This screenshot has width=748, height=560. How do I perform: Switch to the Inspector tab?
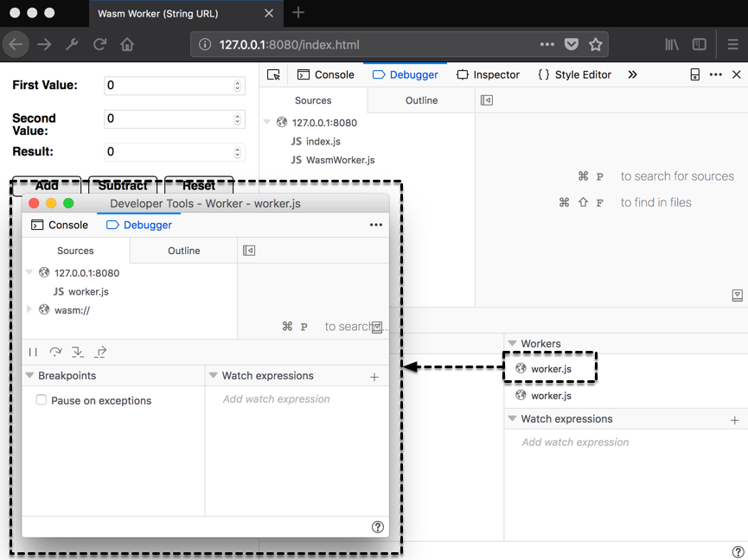coord(489,75)
